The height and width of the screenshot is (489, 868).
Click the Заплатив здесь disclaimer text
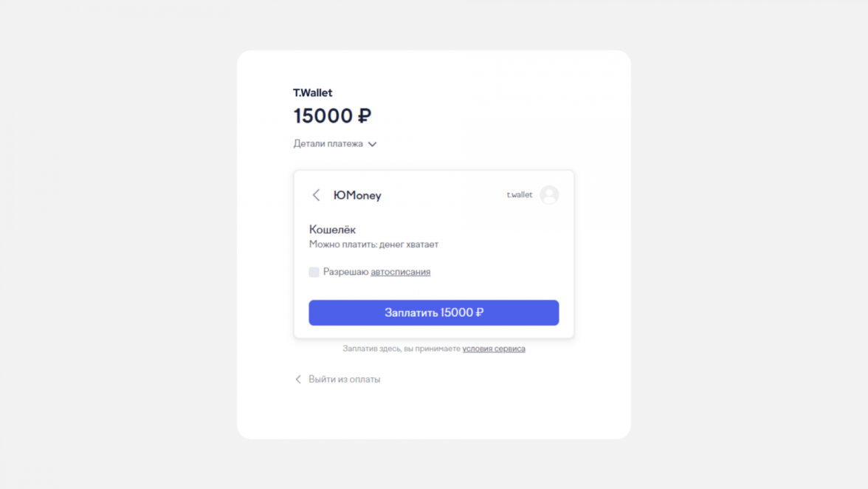coord(401,349)
